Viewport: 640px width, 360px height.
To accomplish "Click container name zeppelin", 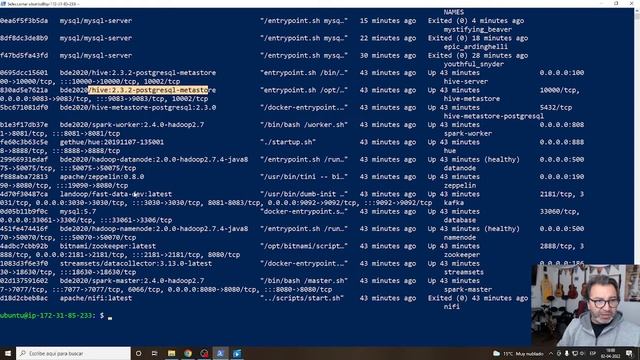I will [460, 185].
